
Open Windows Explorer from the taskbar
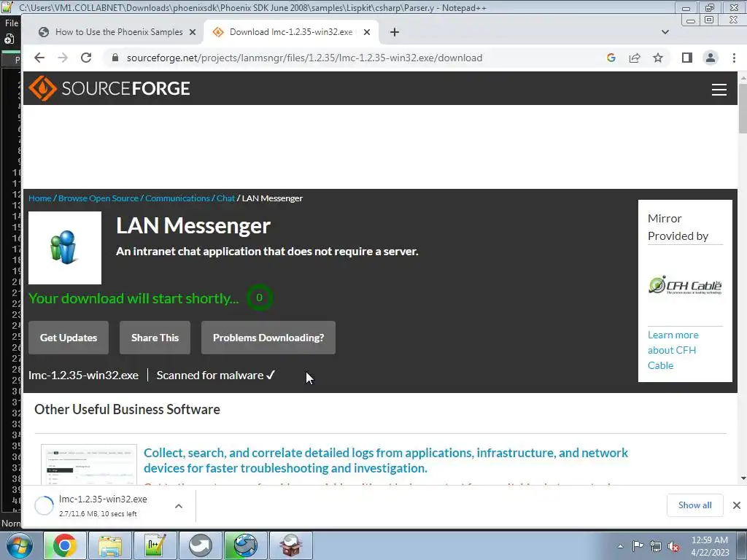(110, 545)
